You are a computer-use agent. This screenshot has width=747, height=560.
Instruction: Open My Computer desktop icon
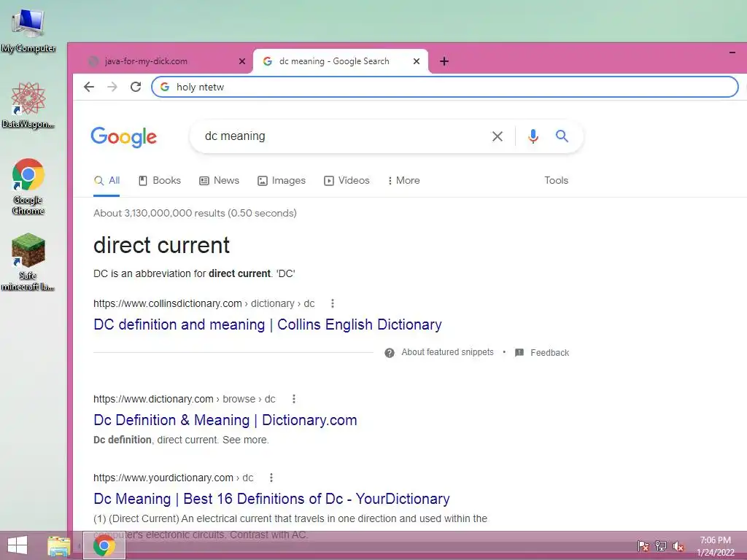click(x=28, y=31)
